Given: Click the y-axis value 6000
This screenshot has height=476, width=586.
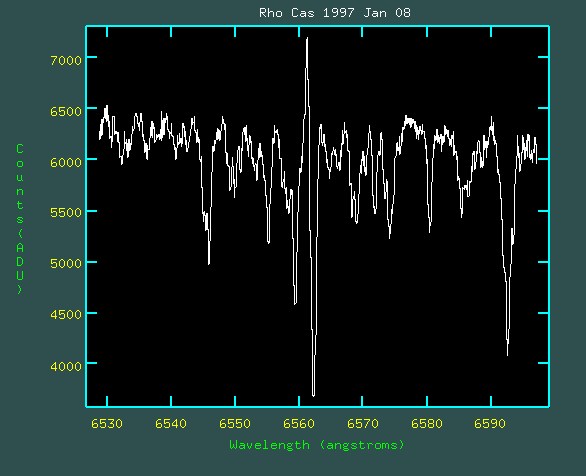Looking at the screenshot, I should [66, 162].
